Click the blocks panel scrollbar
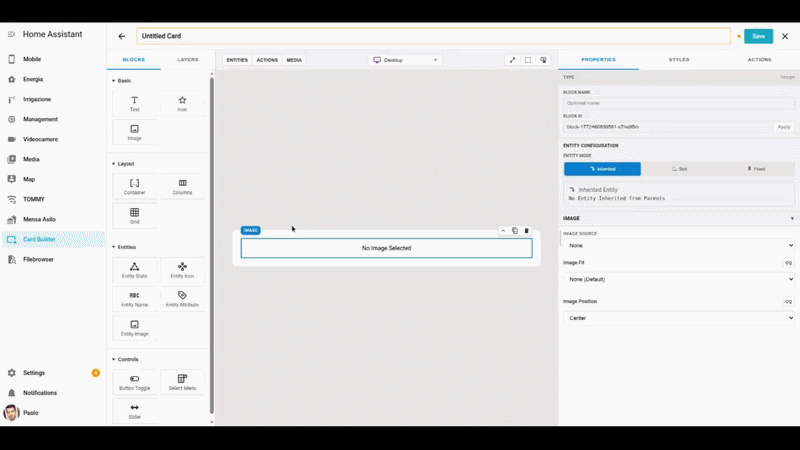The width and height of the screenshot is (800, 450). 212,245
